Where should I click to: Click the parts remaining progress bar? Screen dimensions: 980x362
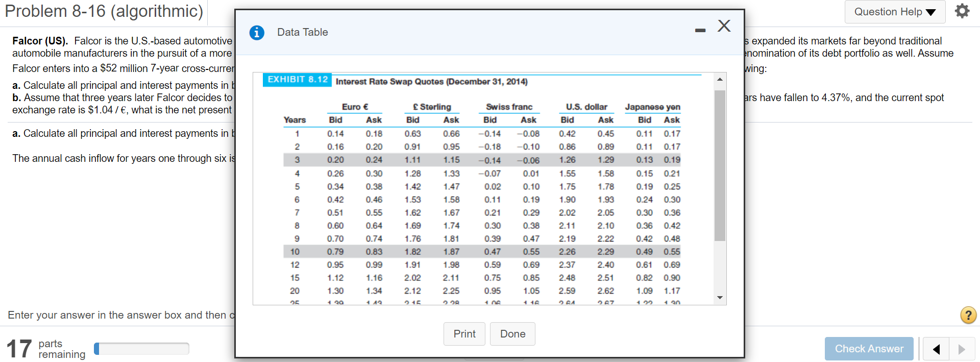point(141,349)
